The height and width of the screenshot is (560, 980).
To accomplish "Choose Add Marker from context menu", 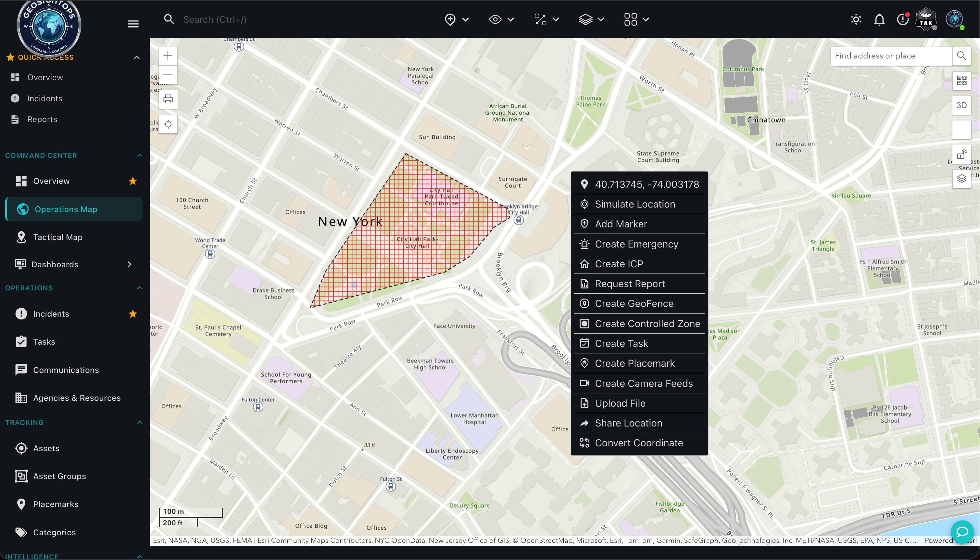I will click(639, 224).
